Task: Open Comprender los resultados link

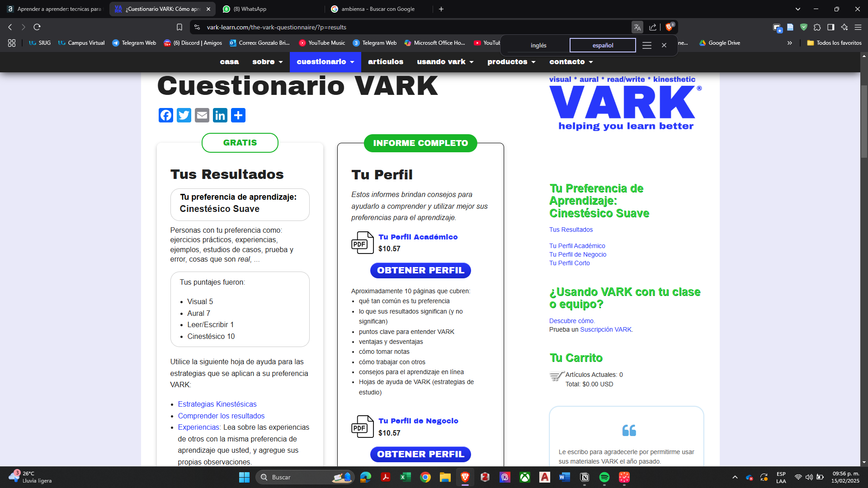Action: [x=221, y=416]
